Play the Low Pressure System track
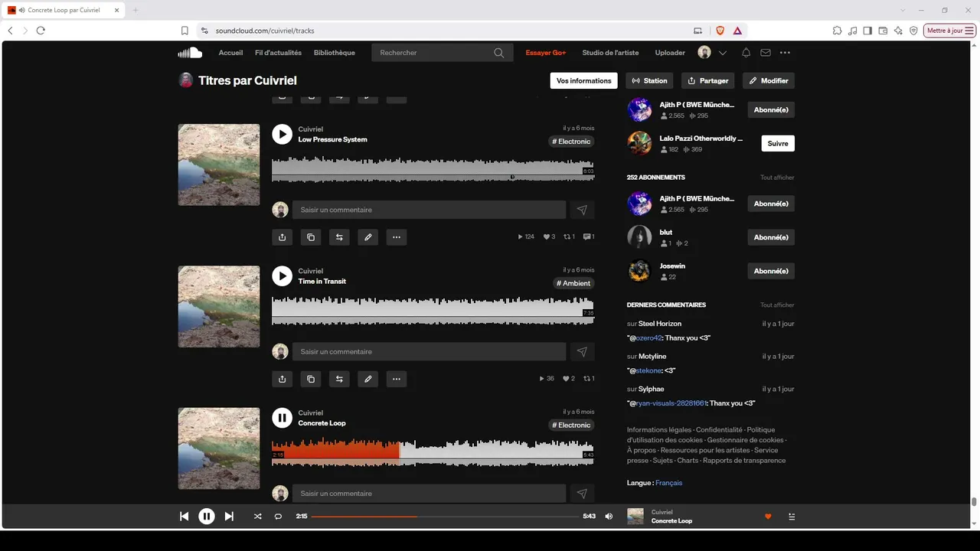The height and width of the screenshot is (551, 980). tap(282, 135)
